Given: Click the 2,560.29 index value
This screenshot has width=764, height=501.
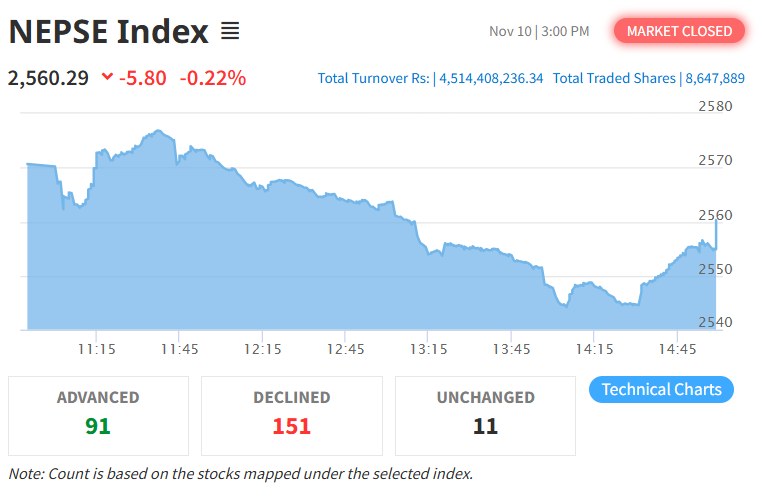Looking at the screenshot, I should (x=48, y=77).
